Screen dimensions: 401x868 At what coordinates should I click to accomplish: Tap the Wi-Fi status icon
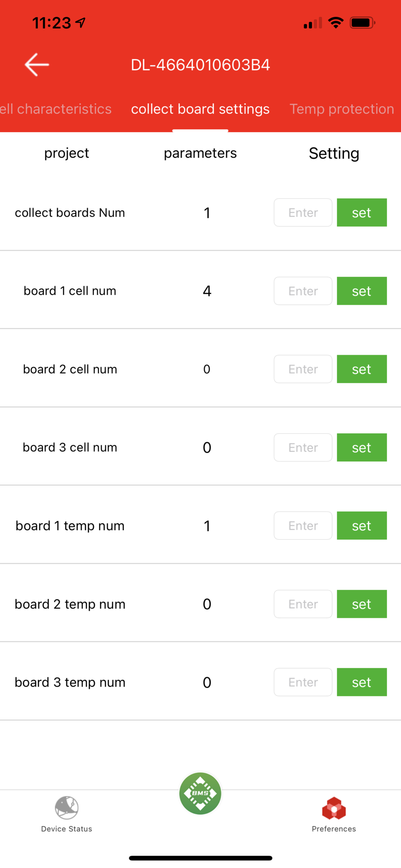tap(336, 23)
